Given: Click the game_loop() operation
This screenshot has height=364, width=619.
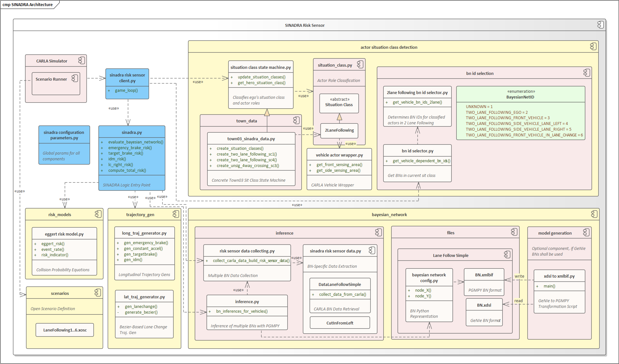Looking at the screenshot, I should (126, 91).
